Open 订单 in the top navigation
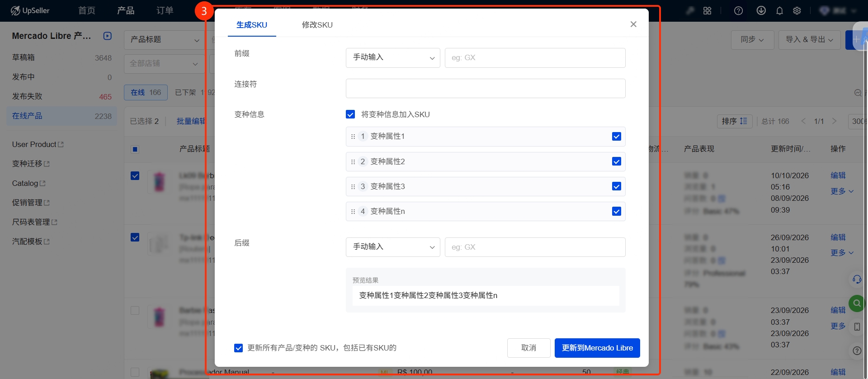 tap(165, 10)
